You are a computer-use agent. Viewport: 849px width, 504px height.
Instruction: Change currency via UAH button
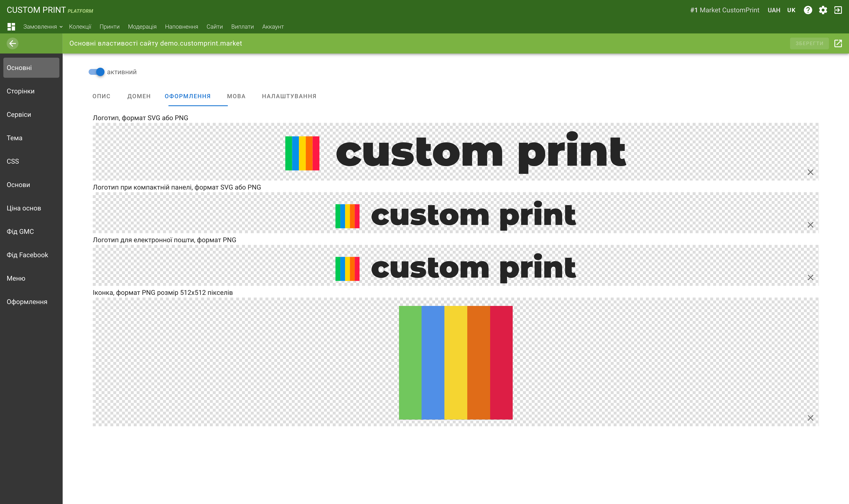774,10
